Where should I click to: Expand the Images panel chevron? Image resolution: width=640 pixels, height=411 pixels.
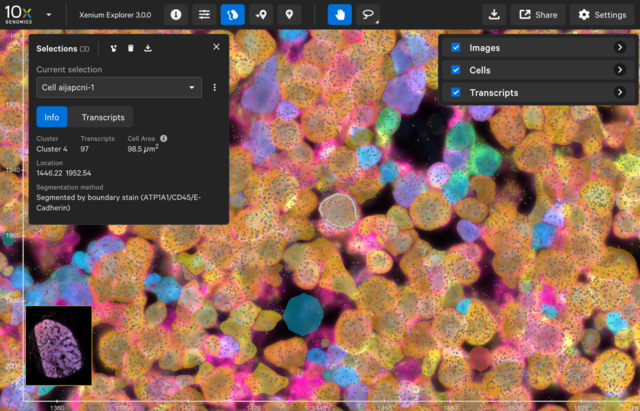click(620, 47)
